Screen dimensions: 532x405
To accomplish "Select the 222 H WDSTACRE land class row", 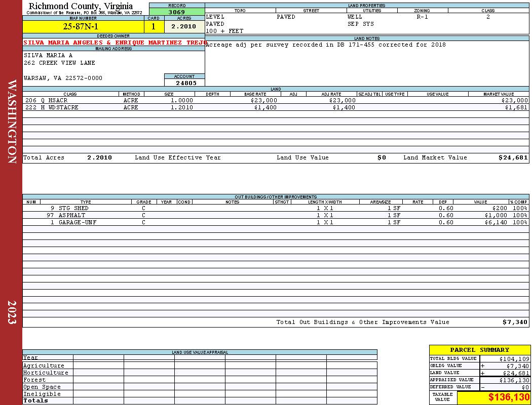I will [x=276, y=107].
